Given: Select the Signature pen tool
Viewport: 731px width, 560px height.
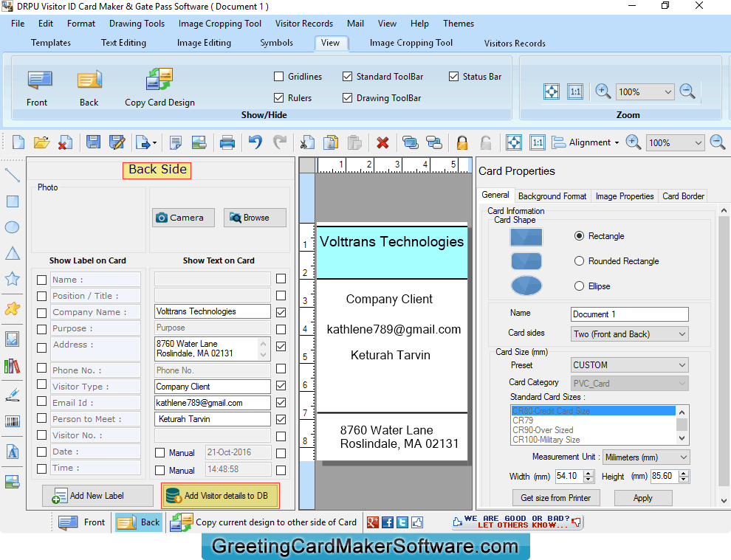Looking at the screenshot, I should (x=12, y=395).
